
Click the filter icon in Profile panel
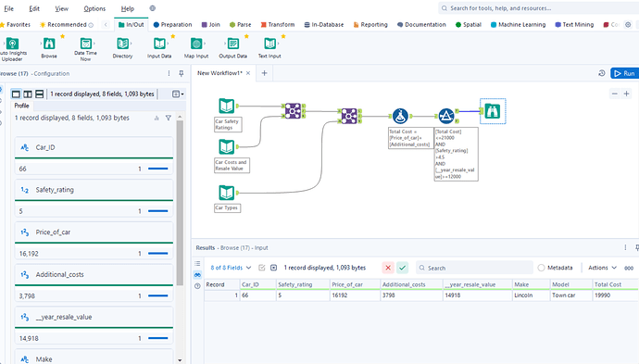[x=169, y=118]
